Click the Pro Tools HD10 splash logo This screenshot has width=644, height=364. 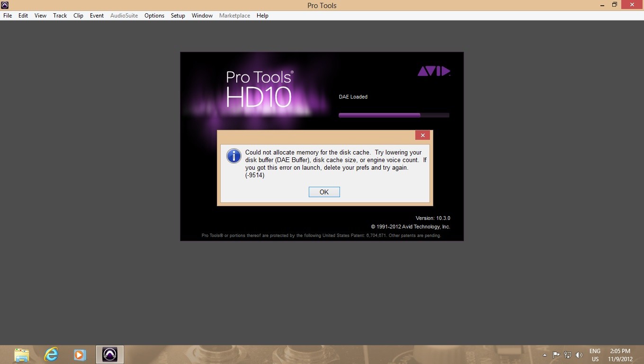coord(260,89)
